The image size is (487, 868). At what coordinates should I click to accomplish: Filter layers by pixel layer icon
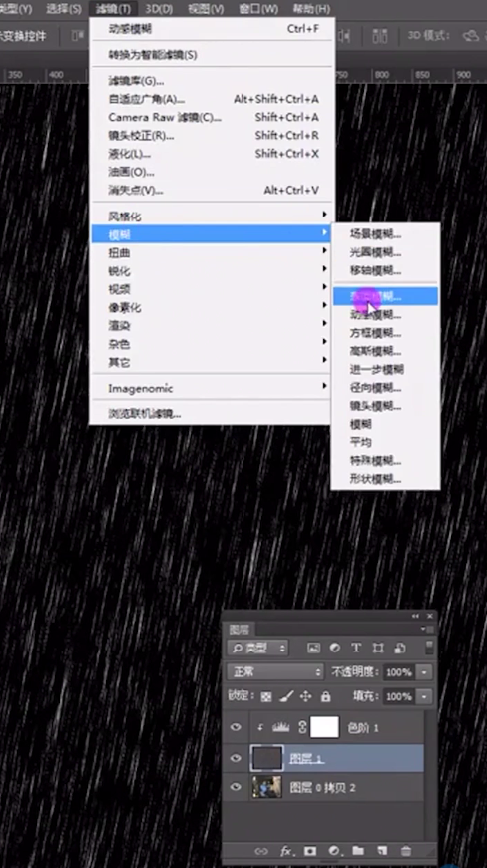tap(313, 648)
